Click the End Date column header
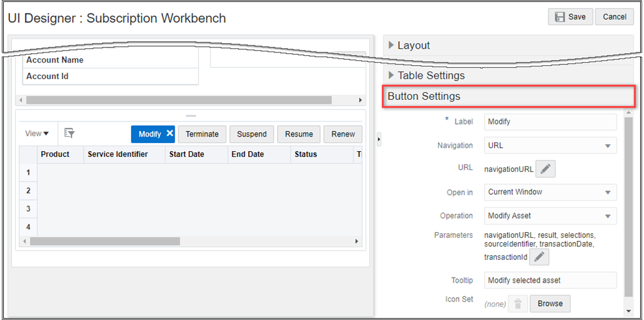Screen dimensions: 644x320 (x=259, y=154)
